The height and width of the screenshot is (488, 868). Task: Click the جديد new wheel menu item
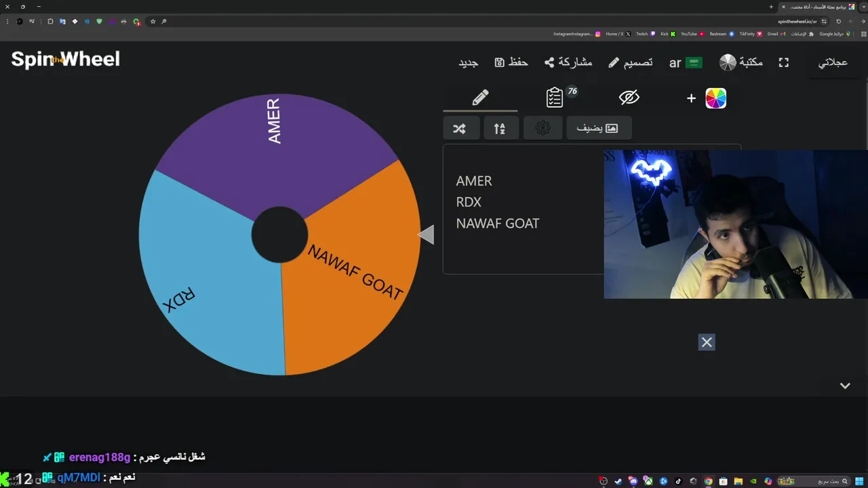[469, 62]
